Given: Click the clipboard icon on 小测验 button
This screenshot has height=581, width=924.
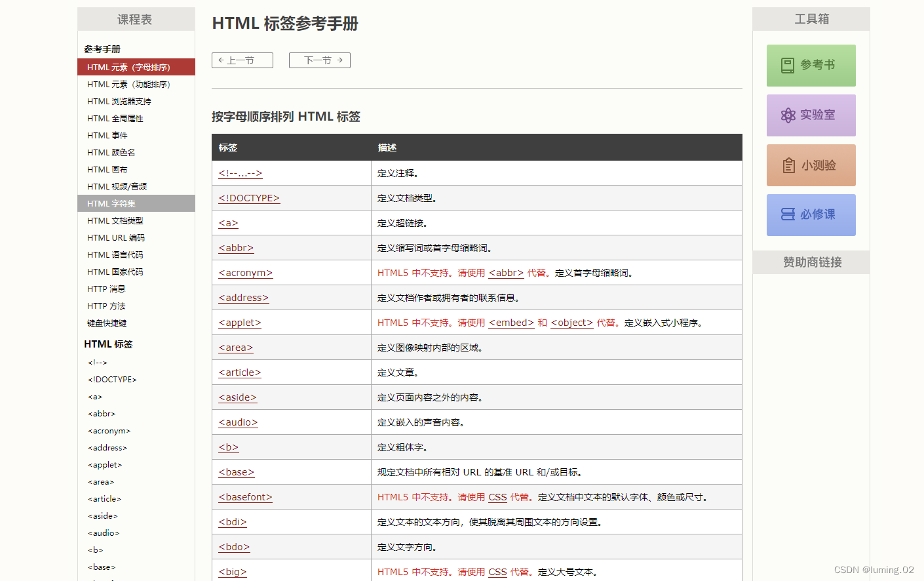Looking at the screenshot, I should click(789, 165).
